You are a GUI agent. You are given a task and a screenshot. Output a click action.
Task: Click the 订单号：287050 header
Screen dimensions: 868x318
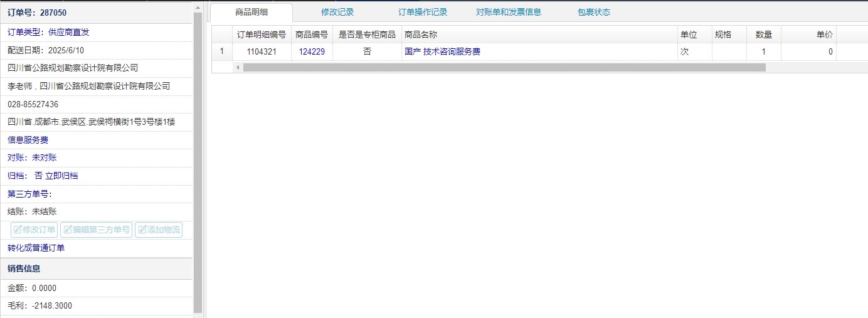37,13
